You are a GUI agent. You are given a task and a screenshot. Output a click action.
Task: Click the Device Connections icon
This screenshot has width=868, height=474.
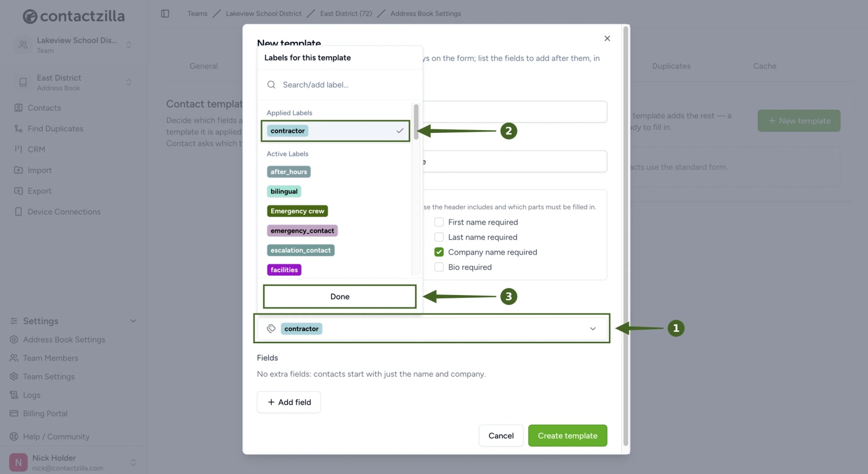point(18,212)
